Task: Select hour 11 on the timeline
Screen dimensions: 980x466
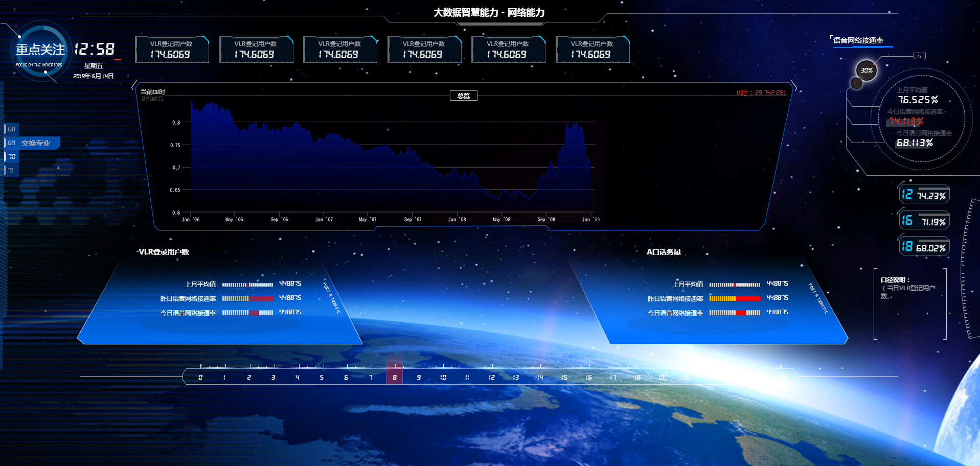Action: 467,378
